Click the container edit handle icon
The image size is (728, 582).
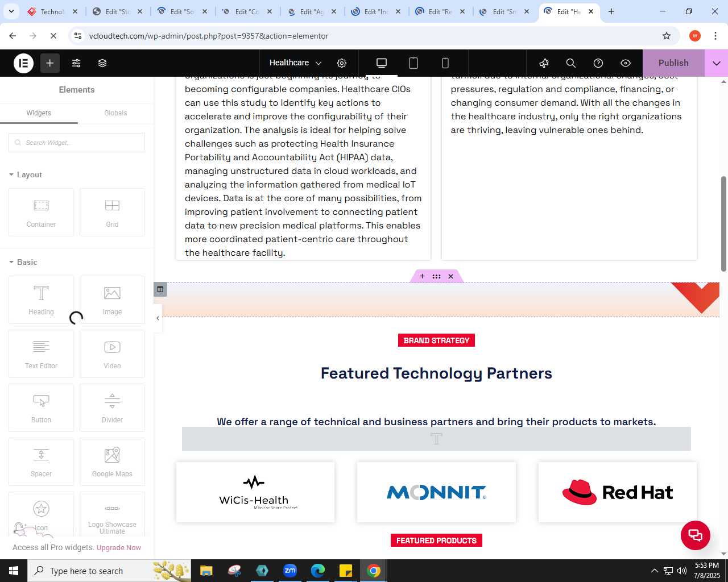pyautogui.click(x=160, y=289)
